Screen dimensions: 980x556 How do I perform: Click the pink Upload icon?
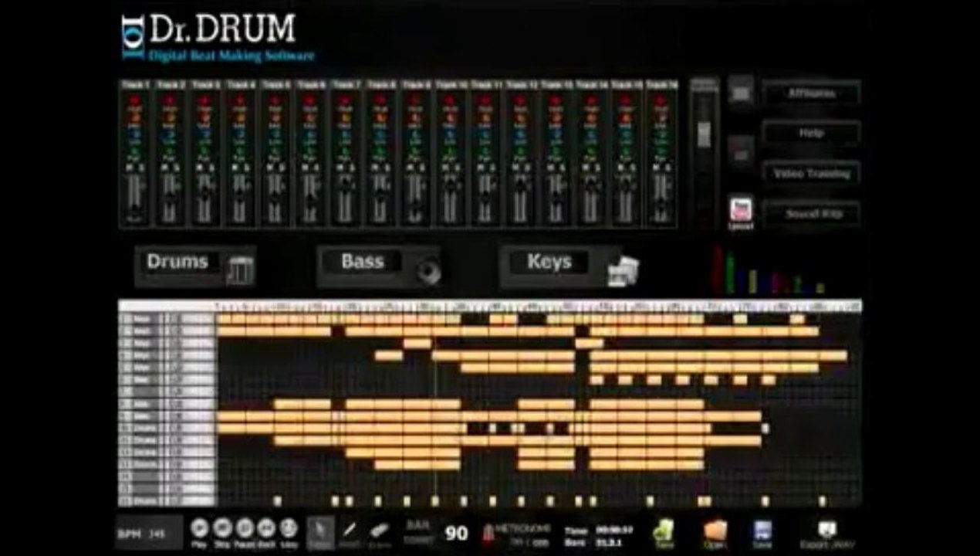point(741,211)
